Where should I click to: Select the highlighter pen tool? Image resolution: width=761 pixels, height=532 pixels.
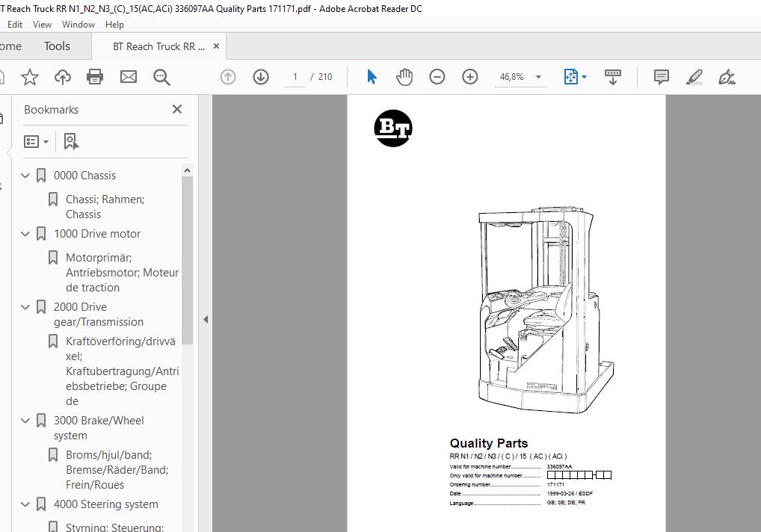694,77
